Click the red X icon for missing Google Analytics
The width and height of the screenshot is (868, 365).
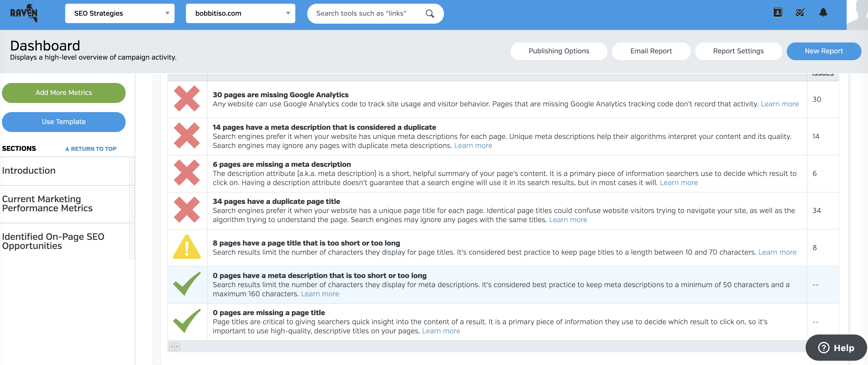coord(187,99)
